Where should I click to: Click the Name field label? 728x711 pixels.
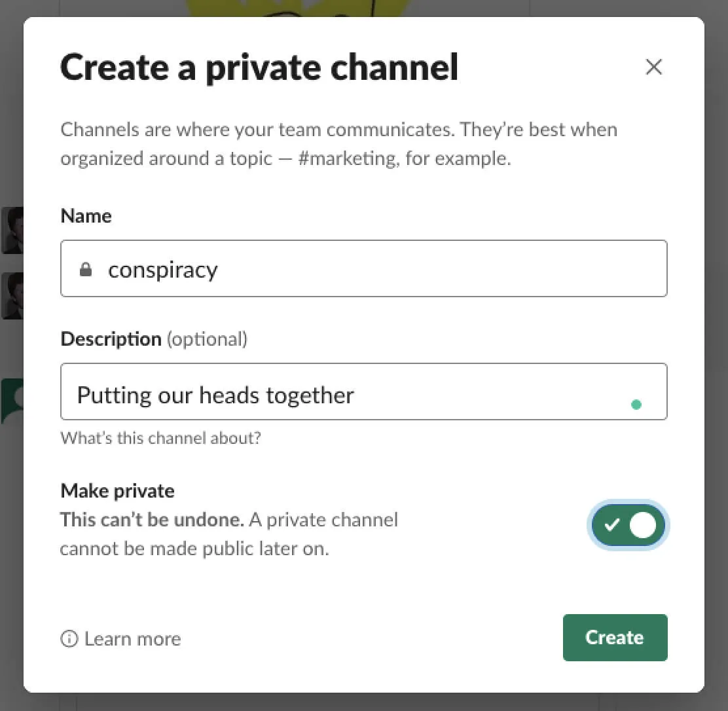[86, 215]
